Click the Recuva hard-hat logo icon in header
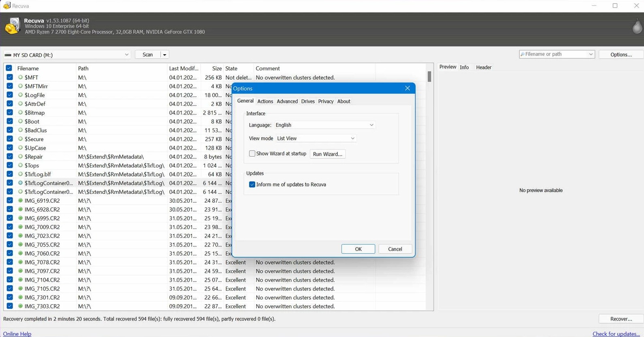Image resolution: width=644 pixels, height=337 pixels. (x=12, y=26)
